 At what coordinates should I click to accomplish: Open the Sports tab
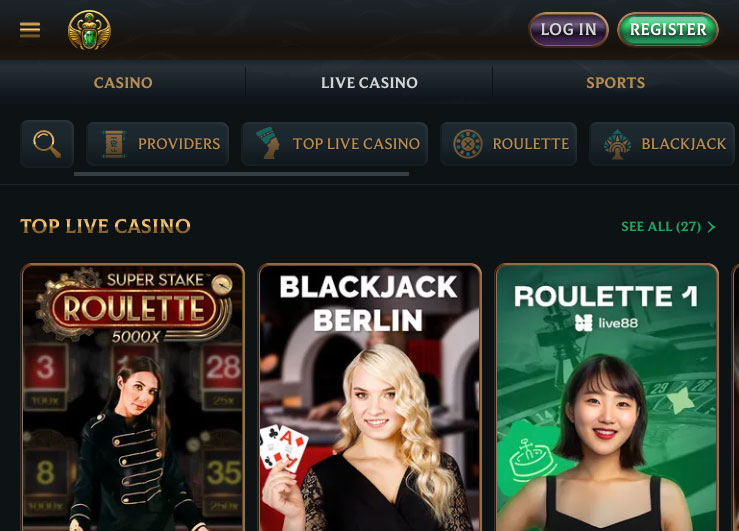coord(616,82)
